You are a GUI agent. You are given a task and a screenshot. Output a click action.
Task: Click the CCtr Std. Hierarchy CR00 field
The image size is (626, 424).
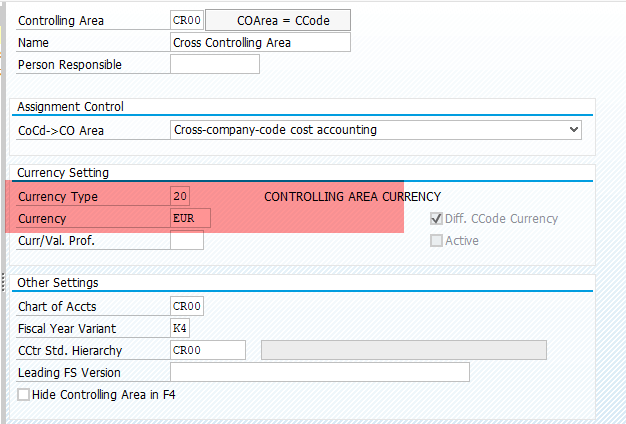[208, 350]
